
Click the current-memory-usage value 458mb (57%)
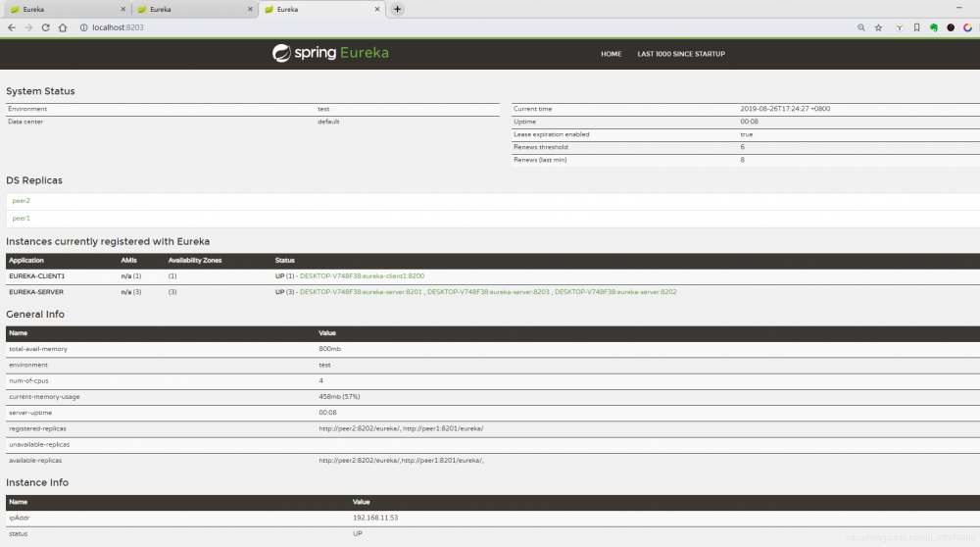click(x=339, y=396)
